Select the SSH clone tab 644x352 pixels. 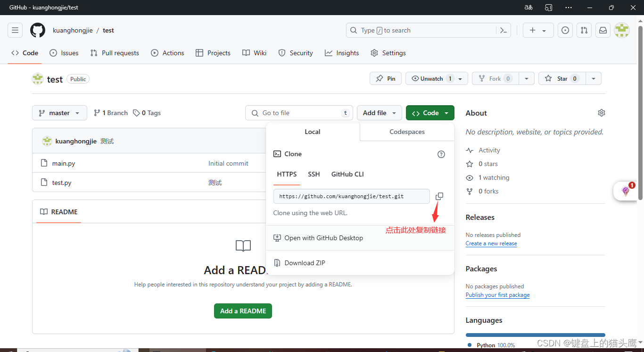(314, 174)
